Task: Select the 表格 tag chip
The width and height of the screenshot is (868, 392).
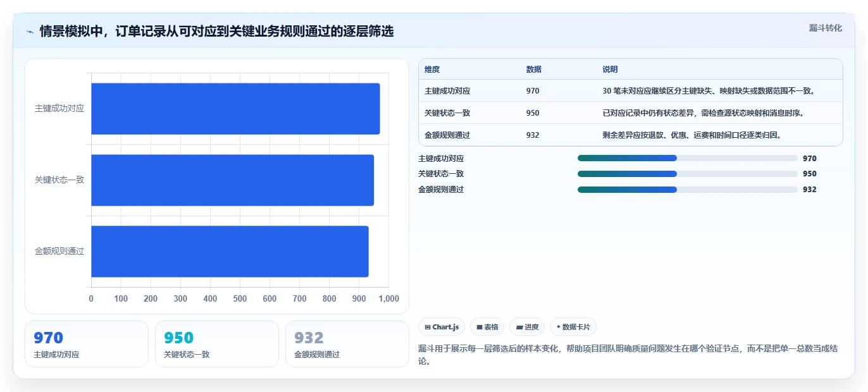Action: (487, 327)
